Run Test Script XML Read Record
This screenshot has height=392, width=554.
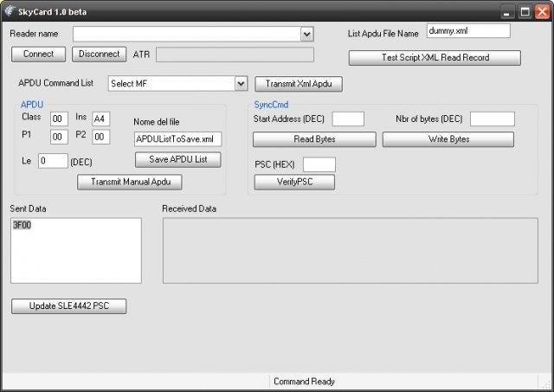(435, 58)
